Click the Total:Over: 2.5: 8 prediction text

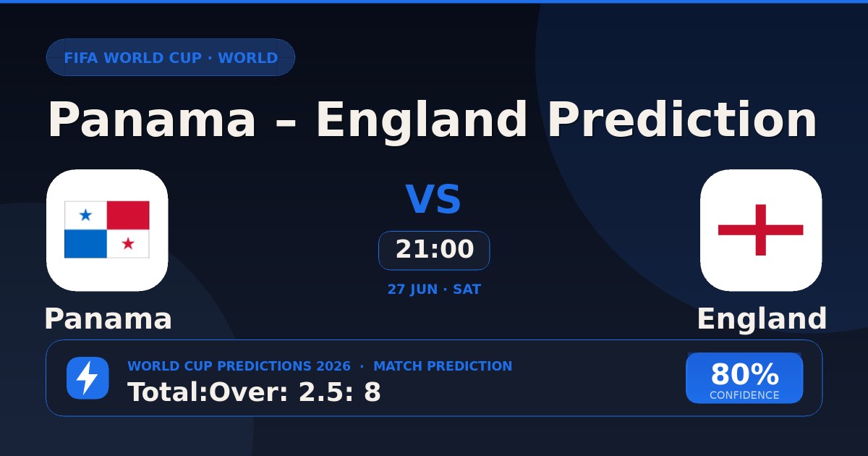tap(255, 392)
